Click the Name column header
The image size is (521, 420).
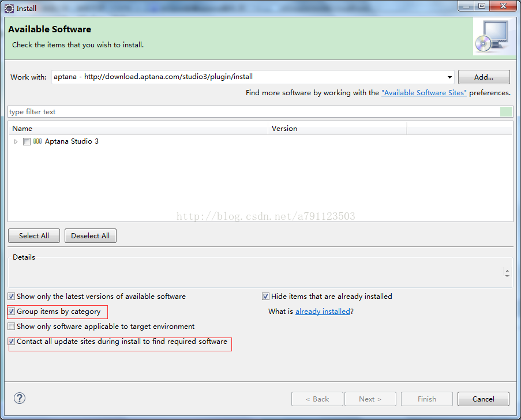(138, 129)
